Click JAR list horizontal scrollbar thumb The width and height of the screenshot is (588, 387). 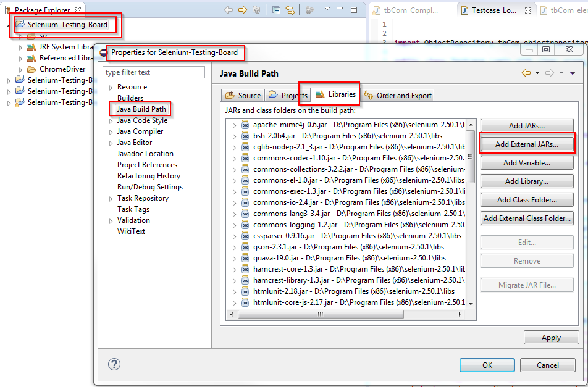321,314
